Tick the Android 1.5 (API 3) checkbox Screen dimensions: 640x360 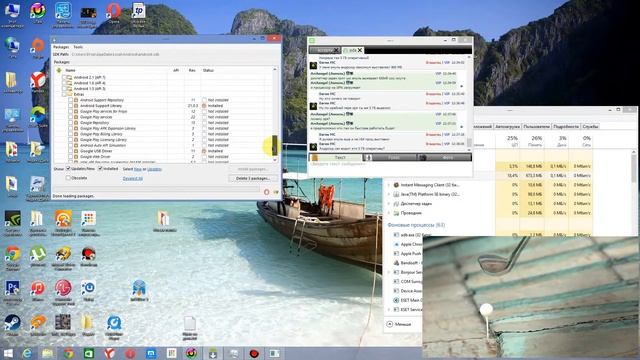click(64, 89)
